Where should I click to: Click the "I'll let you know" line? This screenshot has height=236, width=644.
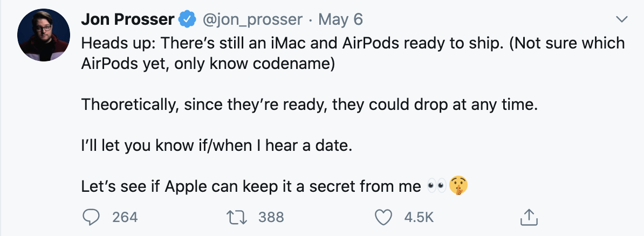(216, 145)
